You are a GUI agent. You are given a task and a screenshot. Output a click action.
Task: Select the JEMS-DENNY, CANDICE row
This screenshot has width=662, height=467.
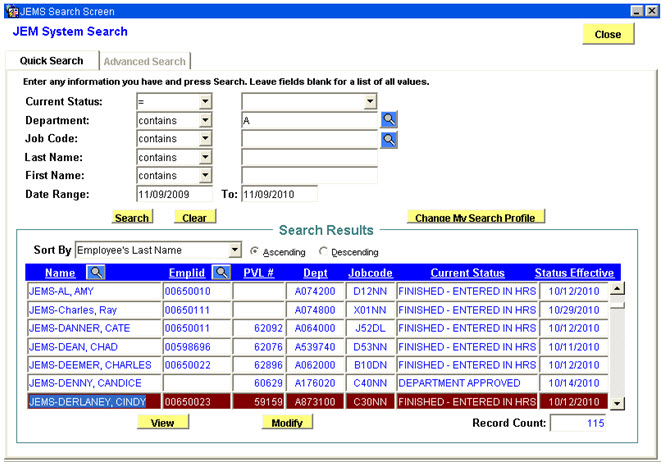(95, 383)
